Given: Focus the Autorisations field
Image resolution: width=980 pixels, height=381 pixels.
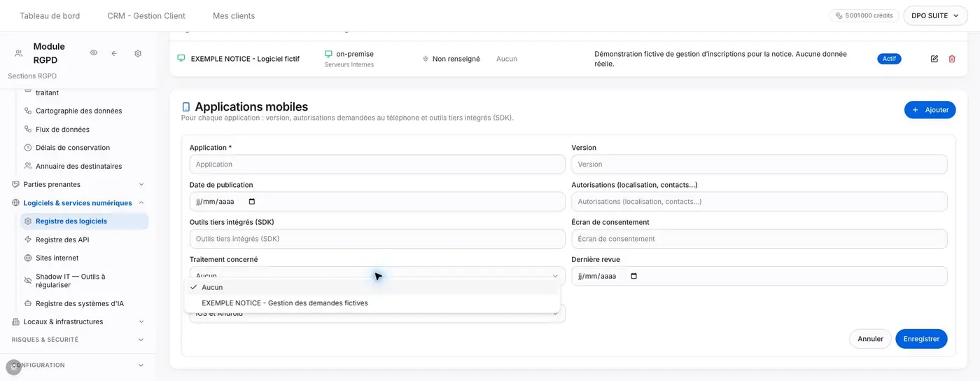Looking at the screenshot, I should click(759, 202).
